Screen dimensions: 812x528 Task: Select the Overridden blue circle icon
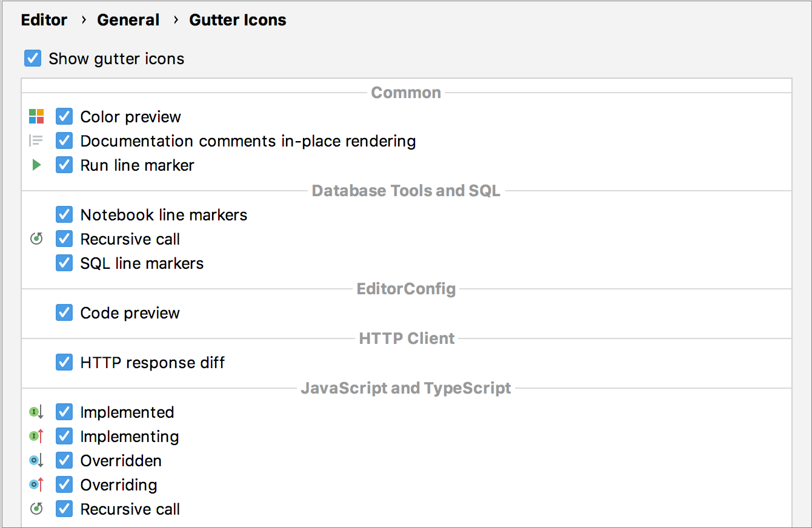tap(36, 460)
